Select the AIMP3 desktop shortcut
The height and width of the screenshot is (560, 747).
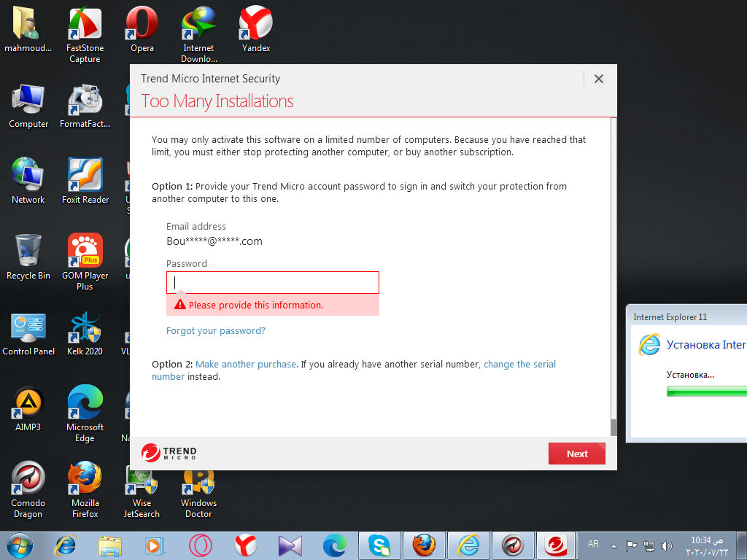28,409
